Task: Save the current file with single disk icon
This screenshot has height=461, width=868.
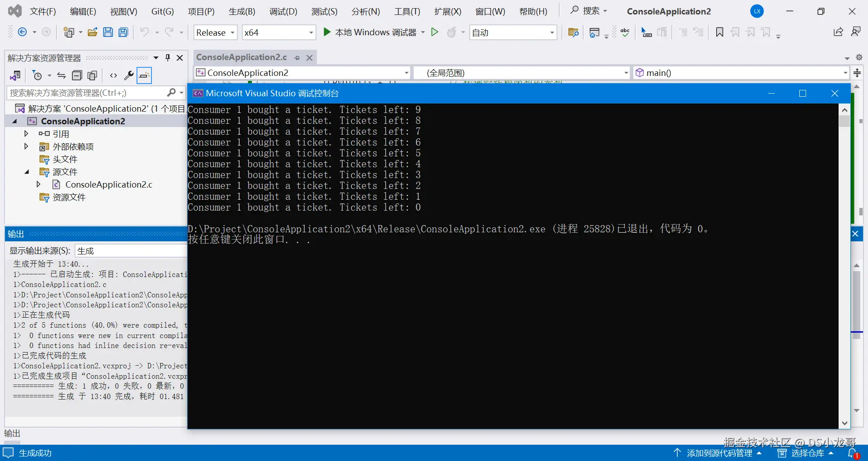Action: point(108,32)
